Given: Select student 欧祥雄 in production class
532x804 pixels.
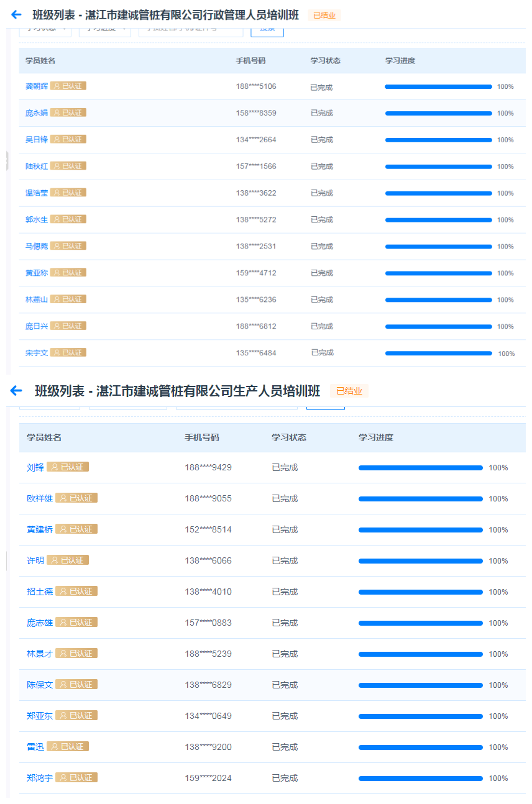Looking at the screenshot, I should [x=40, y=498].
